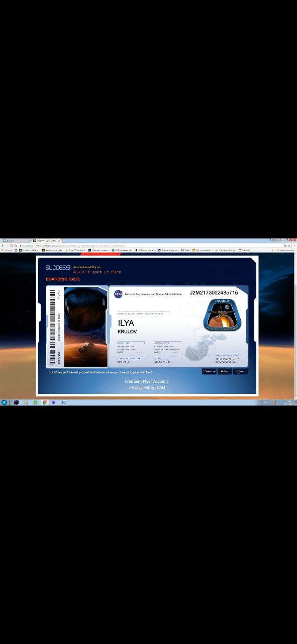Reload the page with the refresh icon

(12, 246)
